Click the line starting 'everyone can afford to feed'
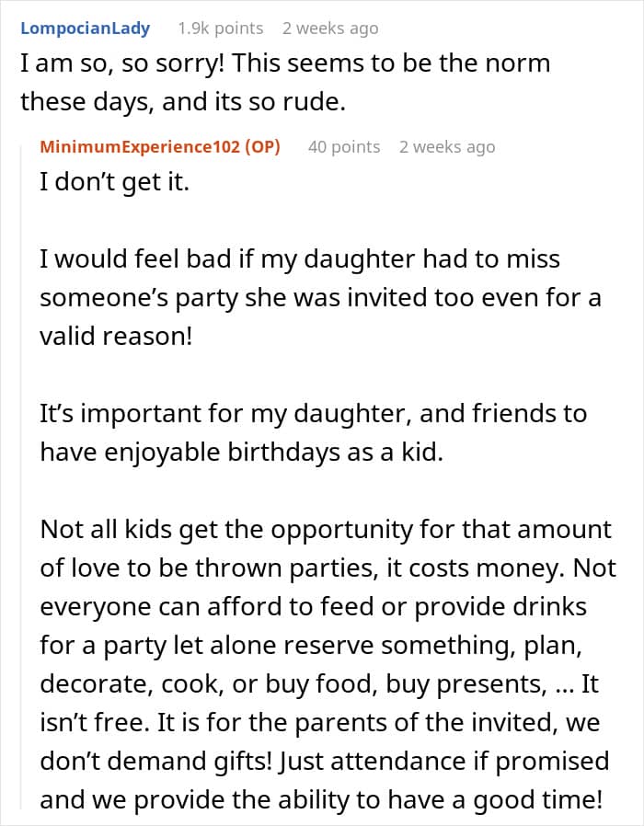Image resolution: width=644 pixels, height=826 pixels. 313,607
